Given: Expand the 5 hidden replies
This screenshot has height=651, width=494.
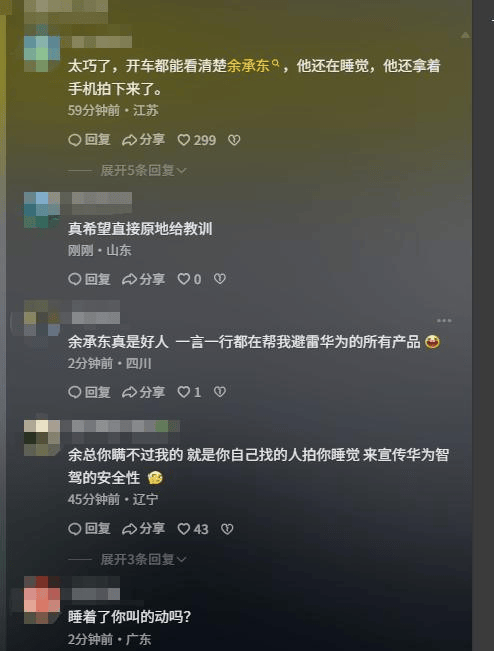Looking at the screenshot, I should 143,170.
